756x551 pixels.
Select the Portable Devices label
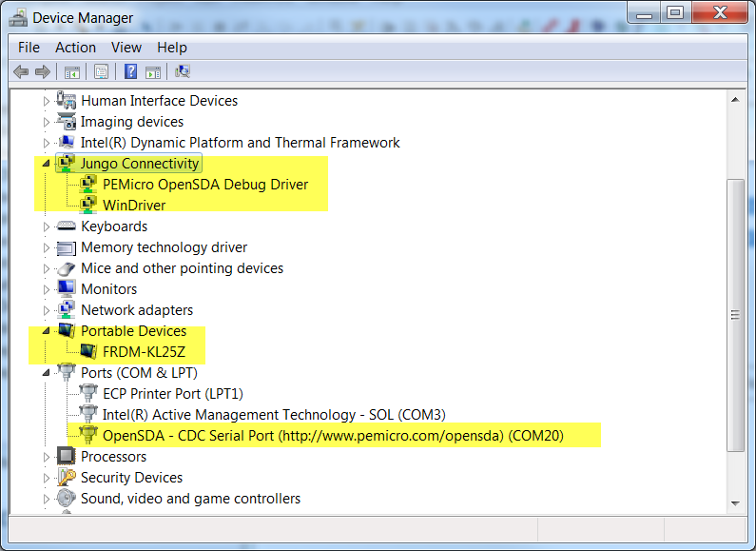click(133, 331)
